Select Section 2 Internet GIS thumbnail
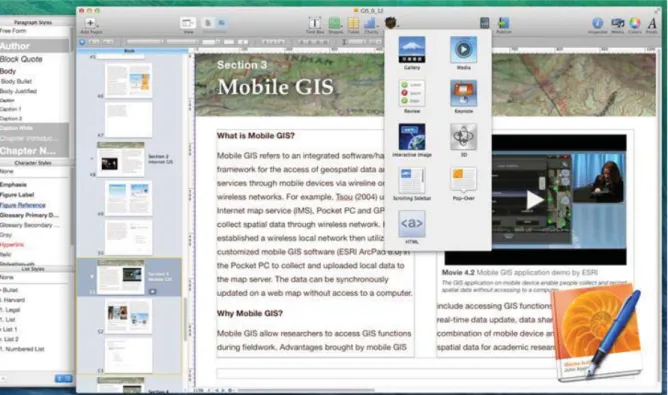 121,159
